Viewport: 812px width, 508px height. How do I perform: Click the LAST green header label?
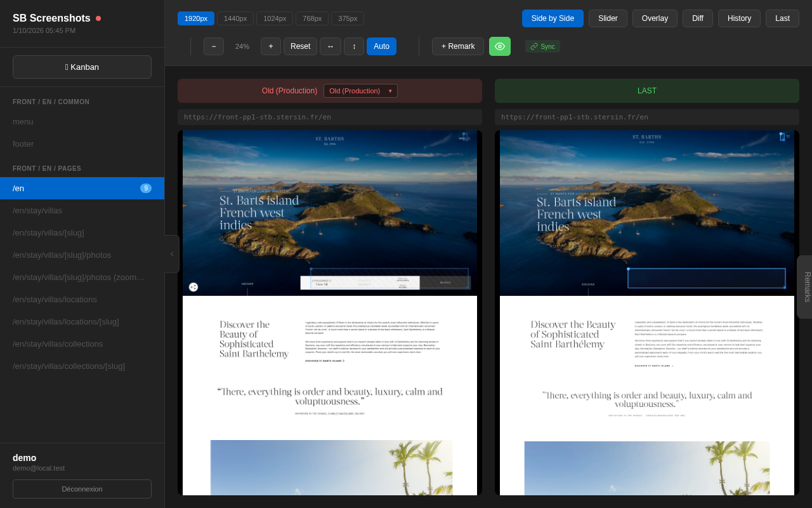coord(647,91)
